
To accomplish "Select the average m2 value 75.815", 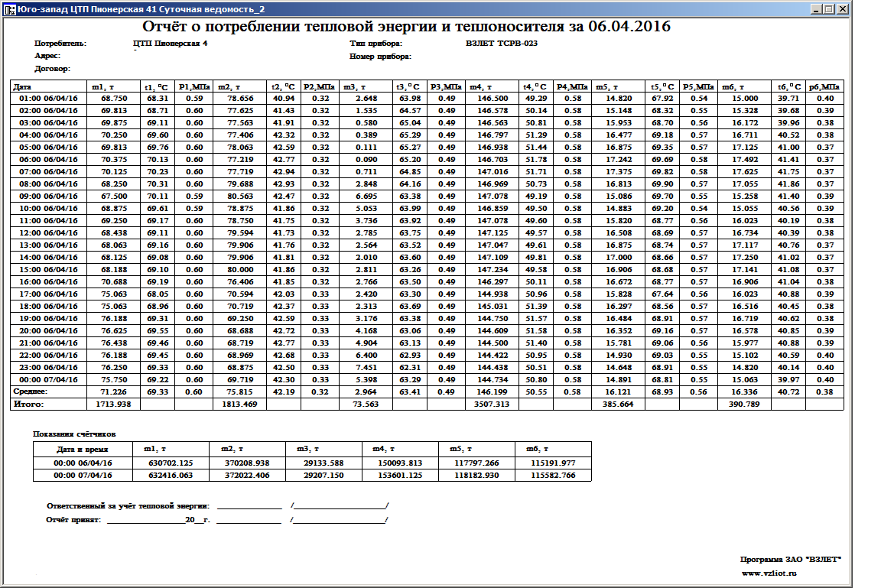I will click(240, 392).
